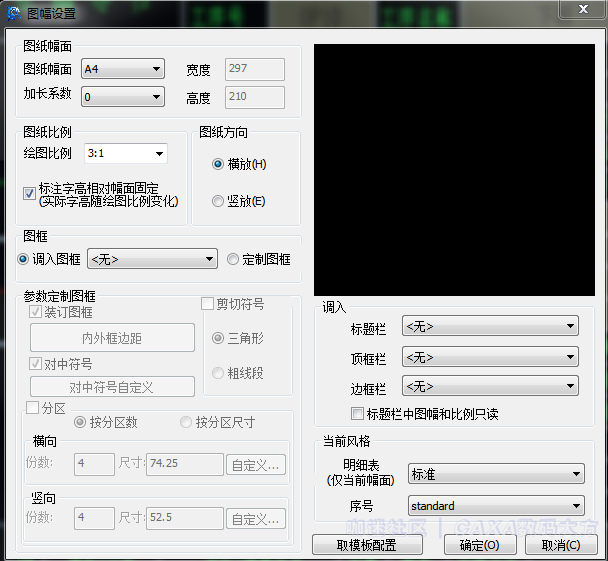
Task: Close the 图幅设置 dialog
Action: click(x=583, y=9)
